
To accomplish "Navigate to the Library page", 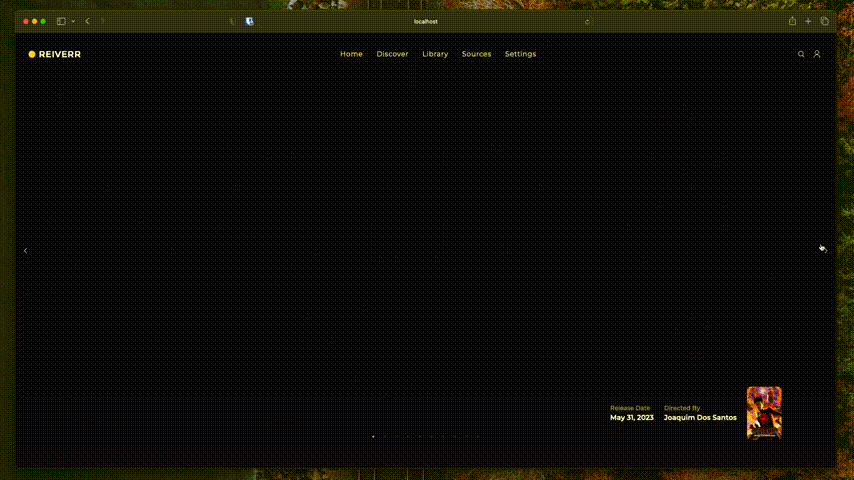I will click(435, 54).
